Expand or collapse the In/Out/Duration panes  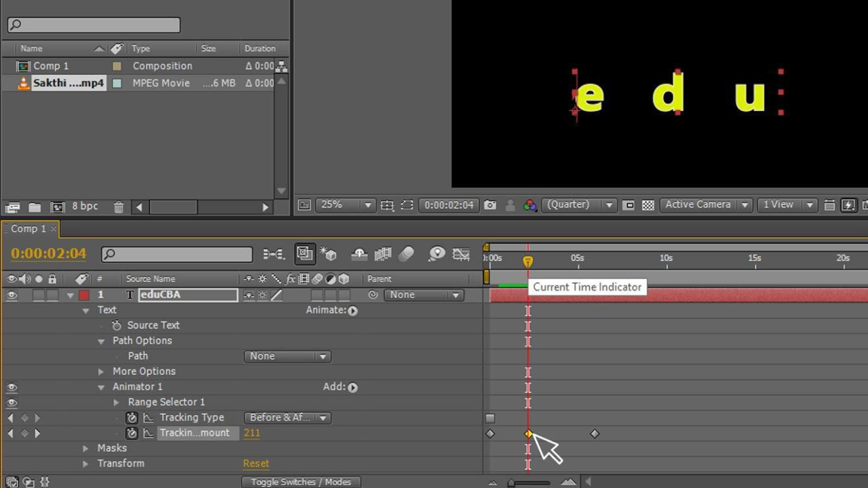(x=45, y=482)
